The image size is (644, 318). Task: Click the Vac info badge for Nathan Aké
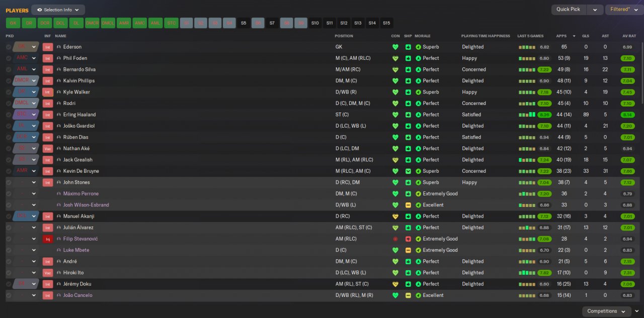tap(48, 149)
